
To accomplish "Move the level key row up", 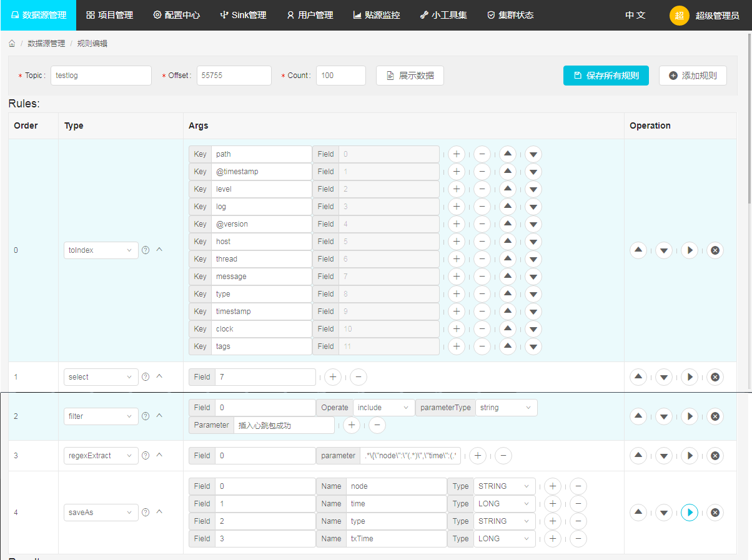I will [508, 189].
